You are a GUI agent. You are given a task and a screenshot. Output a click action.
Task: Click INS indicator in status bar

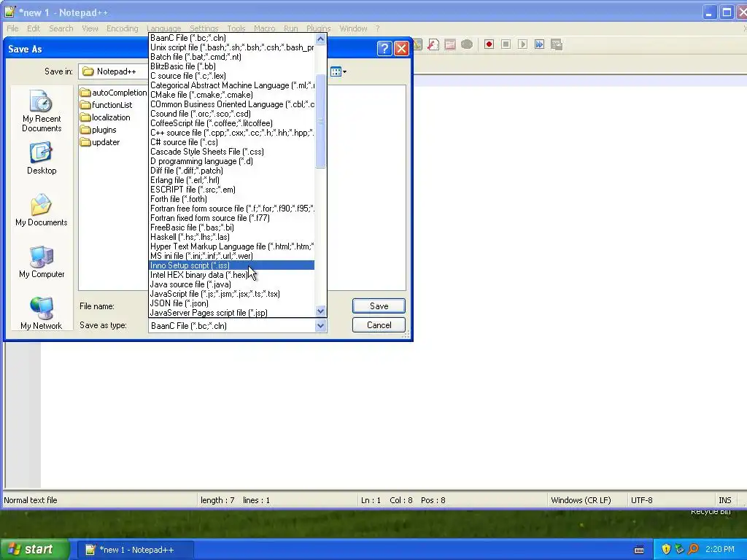(724, 500)
